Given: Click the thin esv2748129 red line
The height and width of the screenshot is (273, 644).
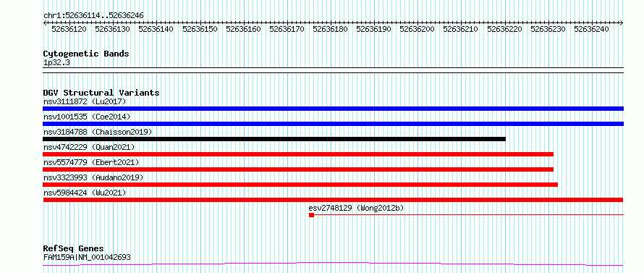Looking at the screenshot, I should [469, 214].
